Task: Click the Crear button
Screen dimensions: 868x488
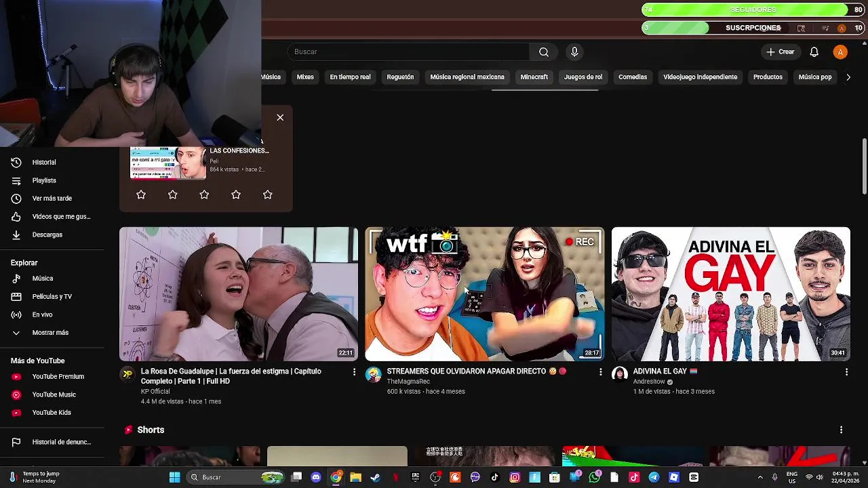Action: click(x=780, y=52)
